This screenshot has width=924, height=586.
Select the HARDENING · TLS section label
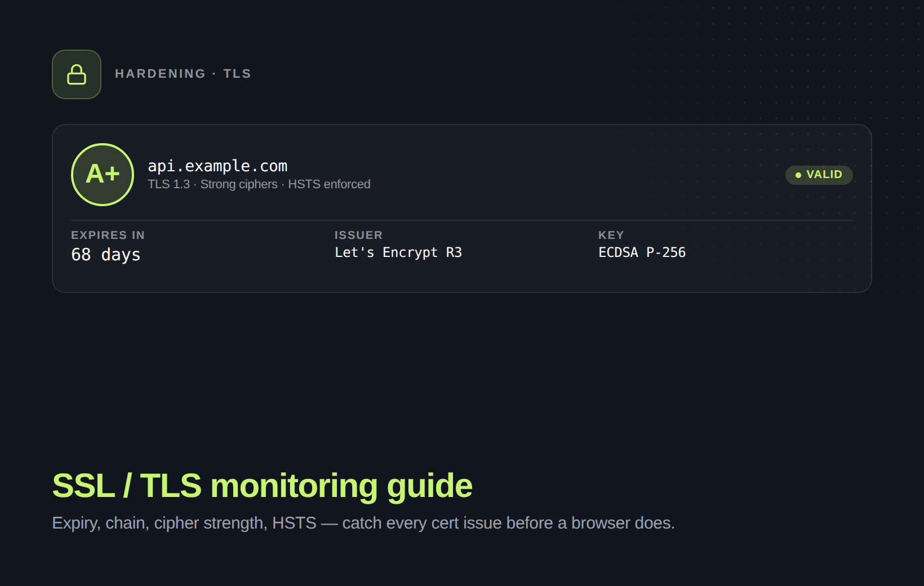pyautogui.click(x=184, y=73)
